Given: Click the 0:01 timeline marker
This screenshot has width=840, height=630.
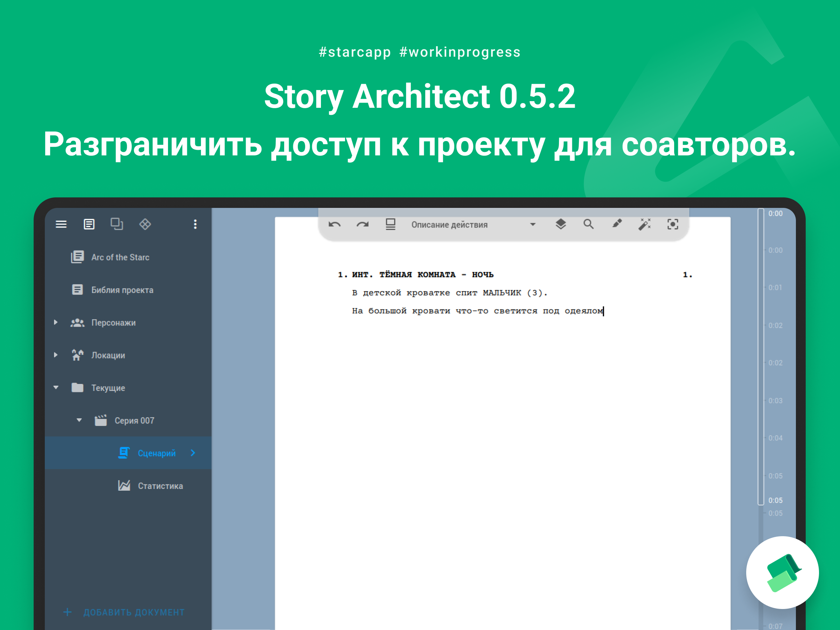Looking at the screenshot, I should tap(775, 287).
